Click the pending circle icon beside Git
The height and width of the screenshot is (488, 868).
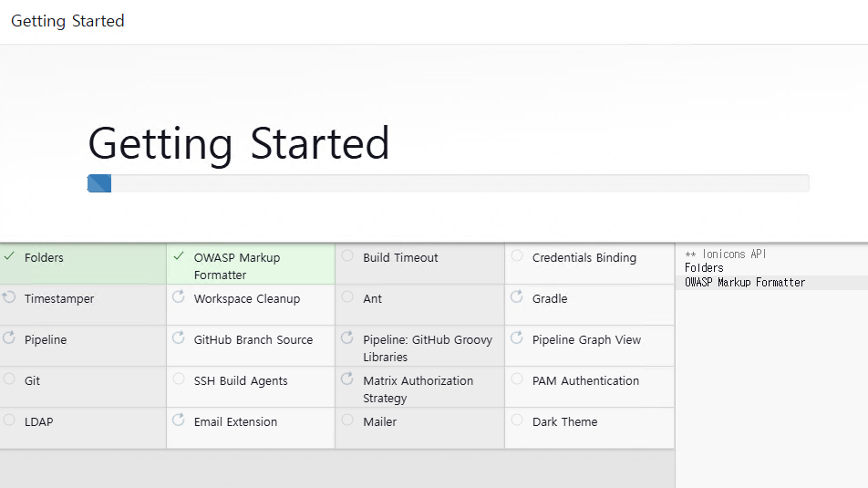pos(9,379)
